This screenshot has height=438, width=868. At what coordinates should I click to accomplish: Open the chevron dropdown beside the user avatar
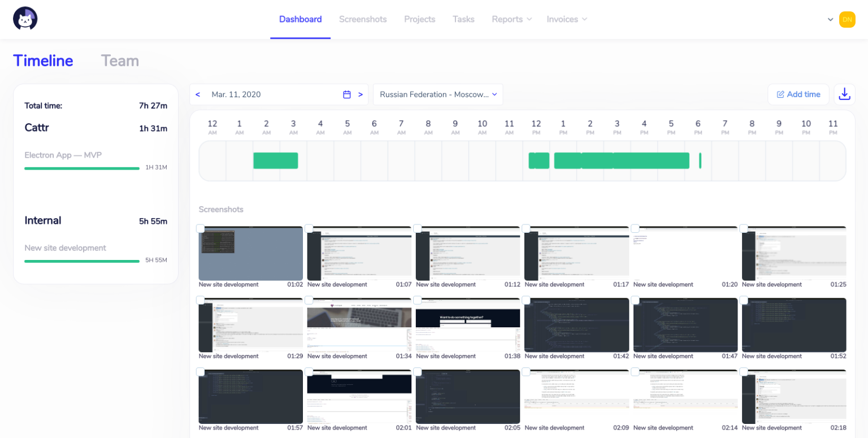[830, 19]
